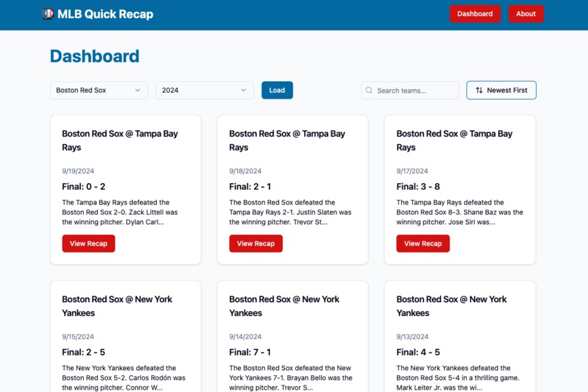This screenshot has width=588, height=392.
Task: Open the 2024 season dropdown
Action: pos(204,91)
